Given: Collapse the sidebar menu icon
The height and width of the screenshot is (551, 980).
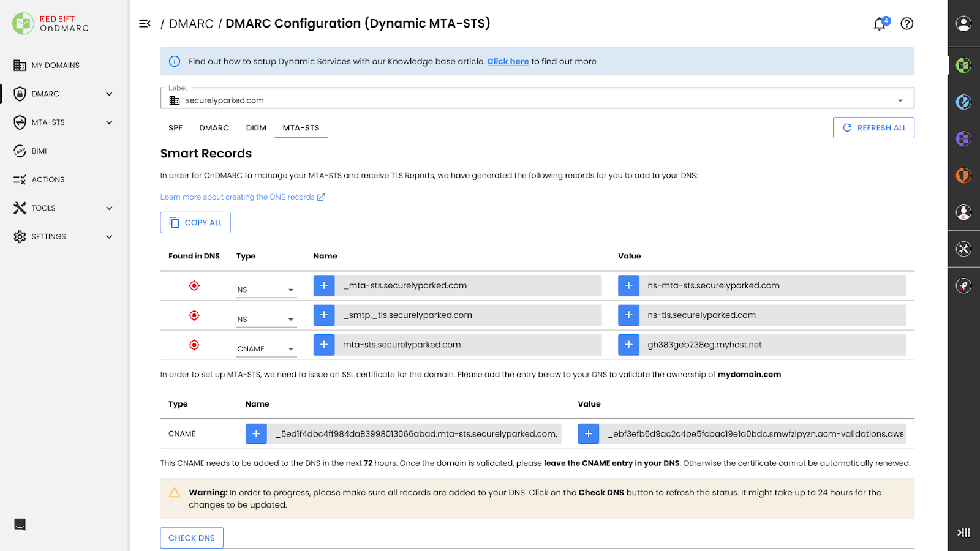Looking at the screenshot, I should (x=145, y=24).
